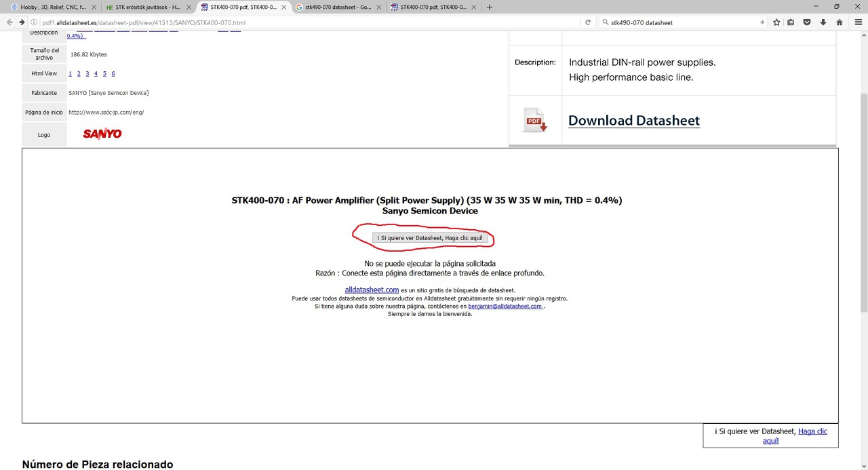Restore down the browser window
Screen dimensions: 868x470
[x=837, y=7]
